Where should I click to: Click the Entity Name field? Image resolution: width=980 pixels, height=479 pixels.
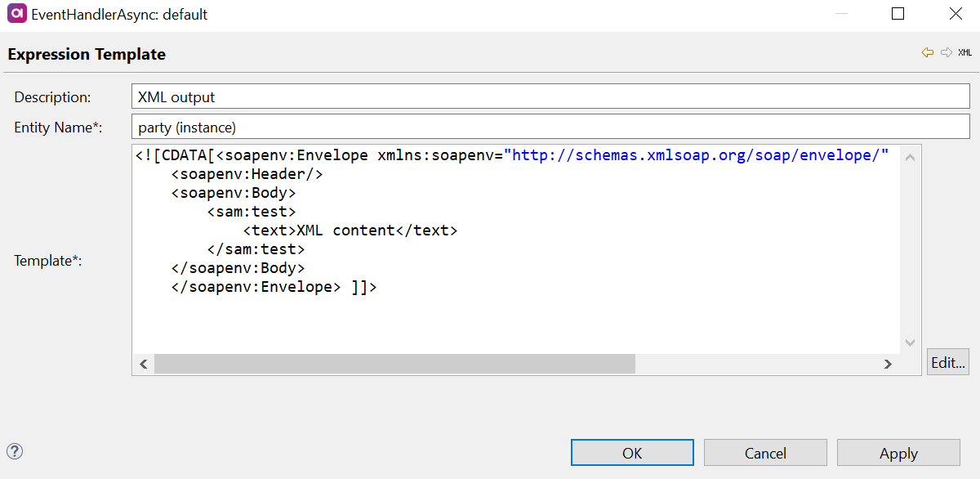click(550, 127)
